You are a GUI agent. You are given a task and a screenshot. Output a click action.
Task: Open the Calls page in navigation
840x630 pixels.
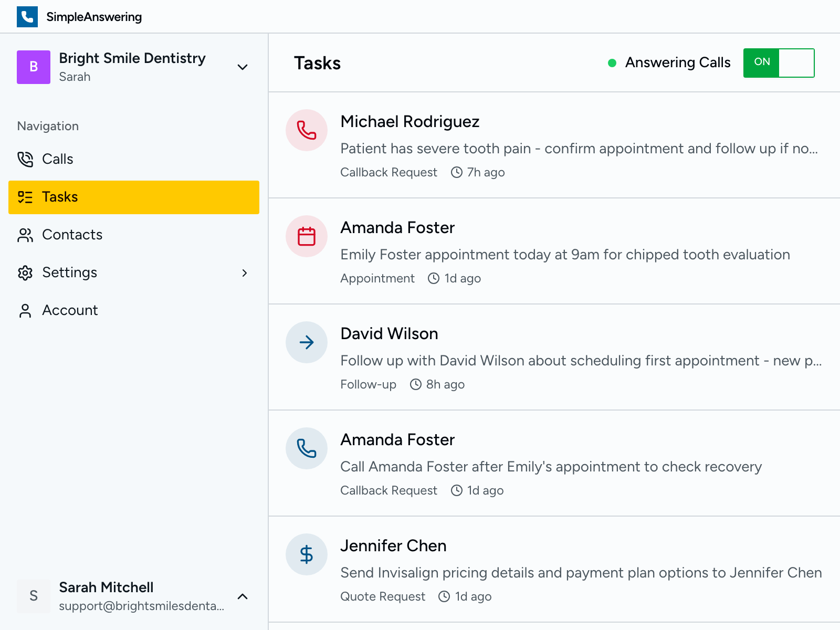point(58,159)
